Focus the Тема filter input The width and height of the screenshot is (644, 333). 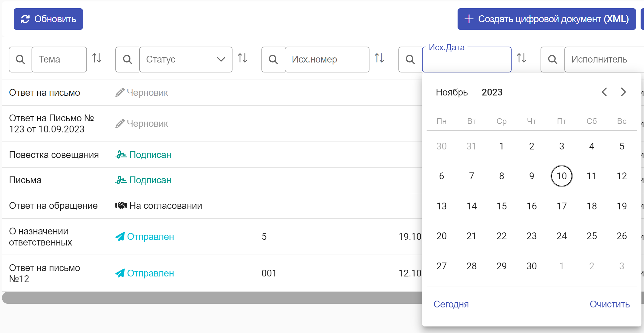[x=59, y=59]
